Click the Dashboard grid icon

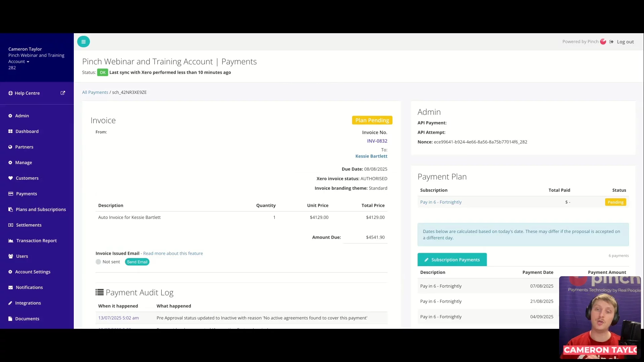(10, 131)
